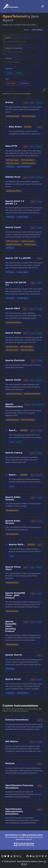Click Context Propagation tag on Akka HTTP
The width and height of the screenshot is (48, 868).
[x=24, y=166]
